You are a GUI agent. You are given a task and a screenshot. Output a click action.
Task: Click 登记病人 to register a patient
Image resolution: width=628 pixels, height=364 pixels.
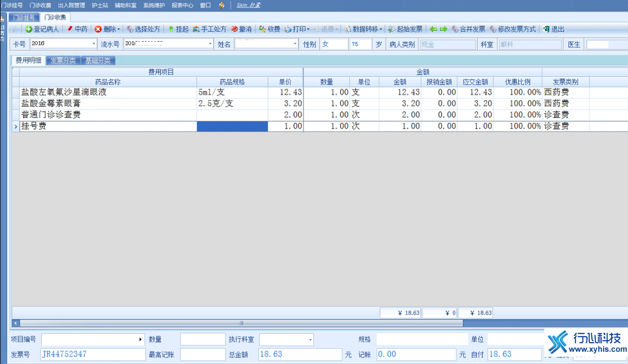42,29
